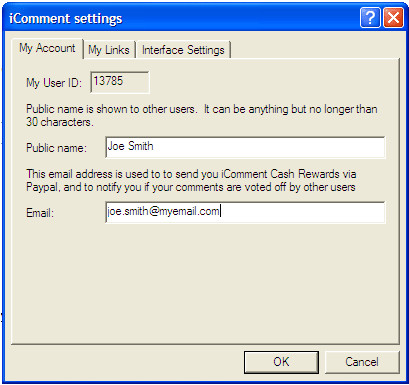
Task: Close the iComment settings dialog with X
Action: click(393, 17)
